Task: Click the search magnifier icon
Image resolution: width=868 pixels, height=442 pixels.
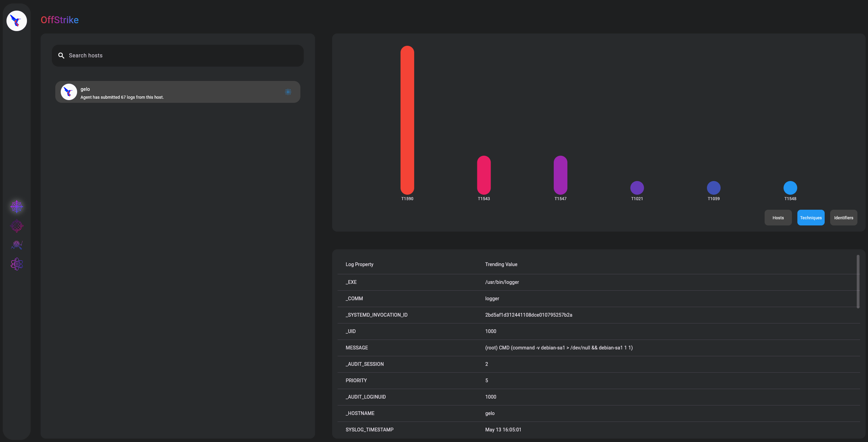Action: (x=61, y=56)
